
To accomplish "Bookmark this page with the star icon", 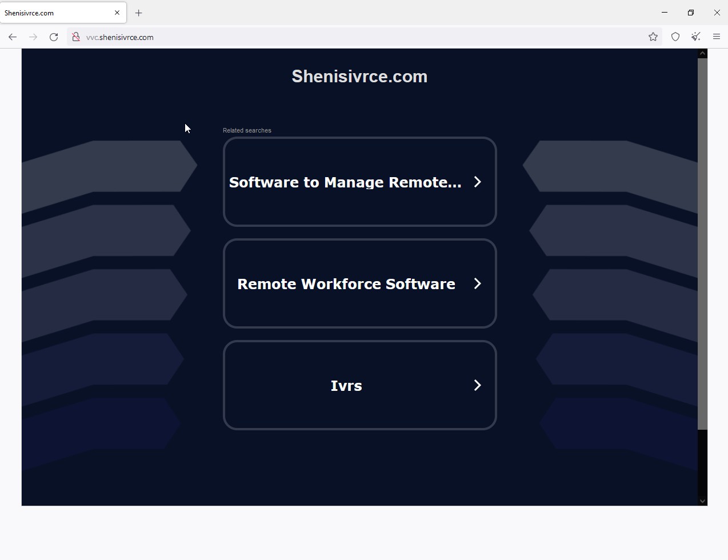I will pos(653,37).
